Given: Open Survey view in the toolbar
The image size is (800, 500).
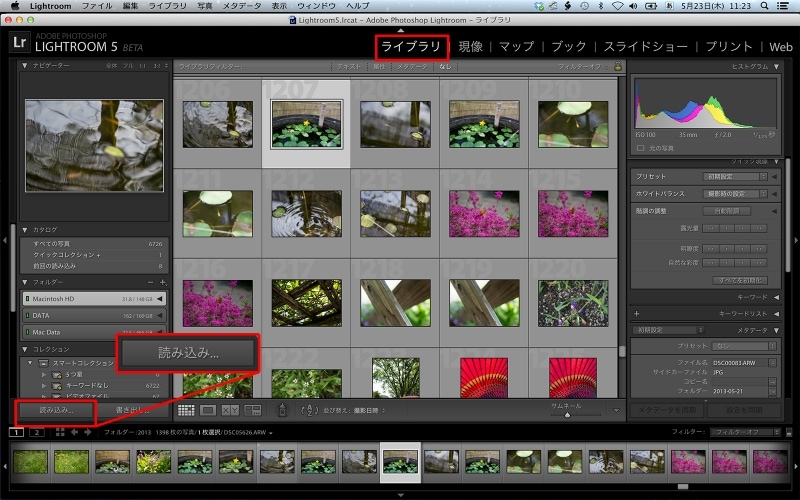Looking at the screenshot, I should (252, 410).
